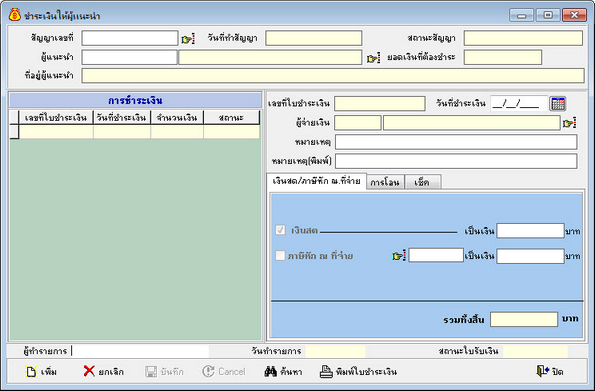Click the เงินสด เป็นเงิน amount field
Viewport: 595px width, 391px height.
pos(530,231)
